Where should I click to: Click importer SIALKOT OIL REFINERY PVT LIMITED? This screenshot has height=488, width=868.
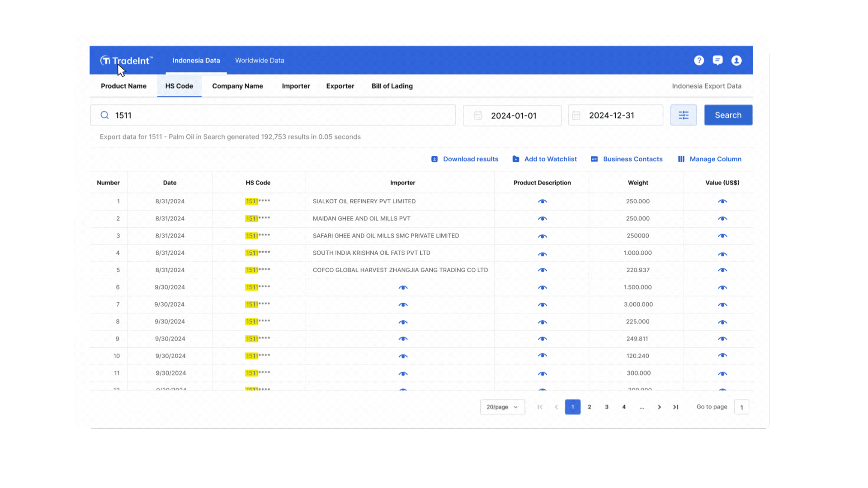[364, 202]
